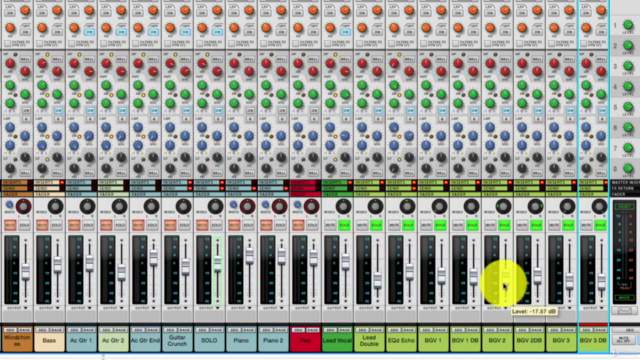Click the FX send 4 green level knob

coord(628,87)
